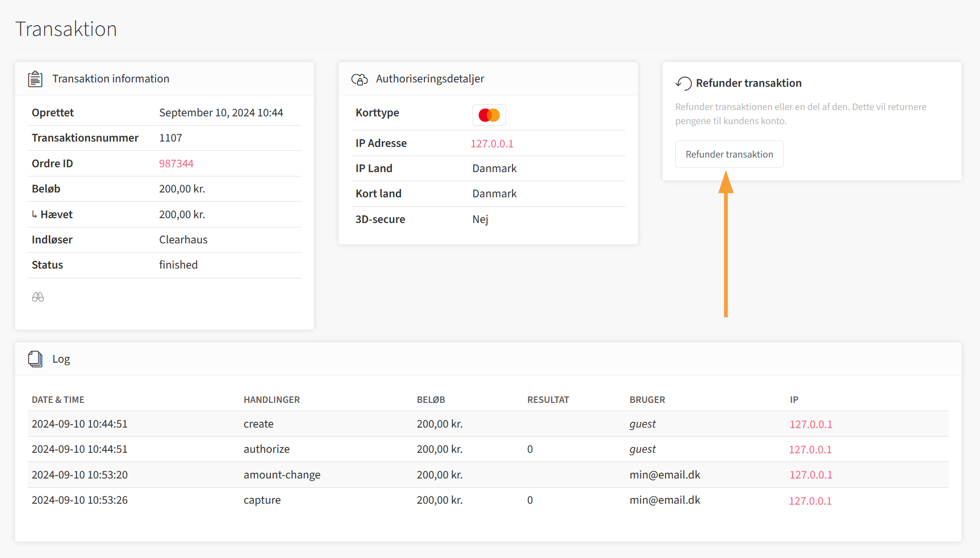The height and width of the screenshot is (558, 980).
Task: Open Ordre ID 987344 link
Action: [x=176, y=163]
